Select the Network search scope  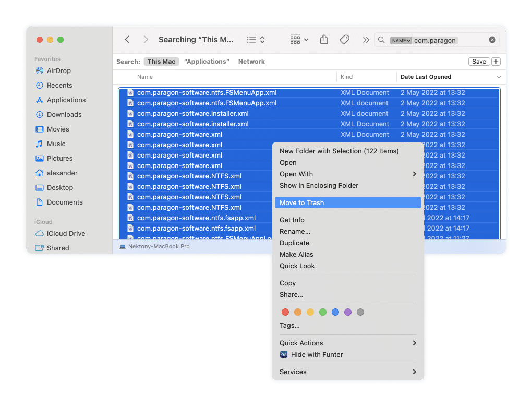[251, 61]
